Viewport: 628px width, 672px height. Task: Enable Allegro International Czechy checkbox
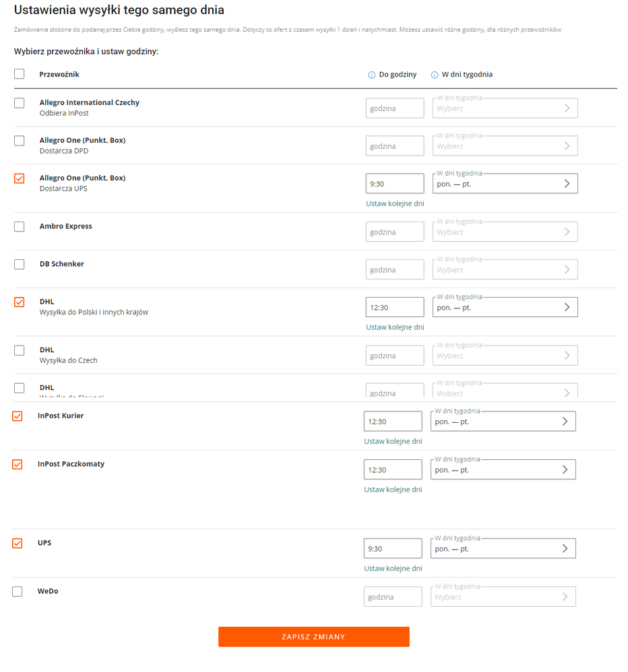tap(20, 103)
